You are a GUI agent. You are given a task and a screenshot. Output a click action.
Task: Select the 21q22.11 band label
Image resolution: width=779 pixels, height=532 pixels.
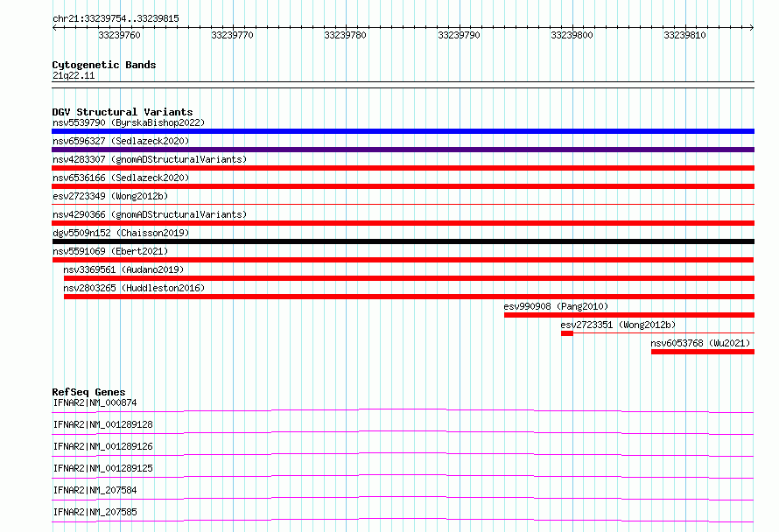coord(74,75)
